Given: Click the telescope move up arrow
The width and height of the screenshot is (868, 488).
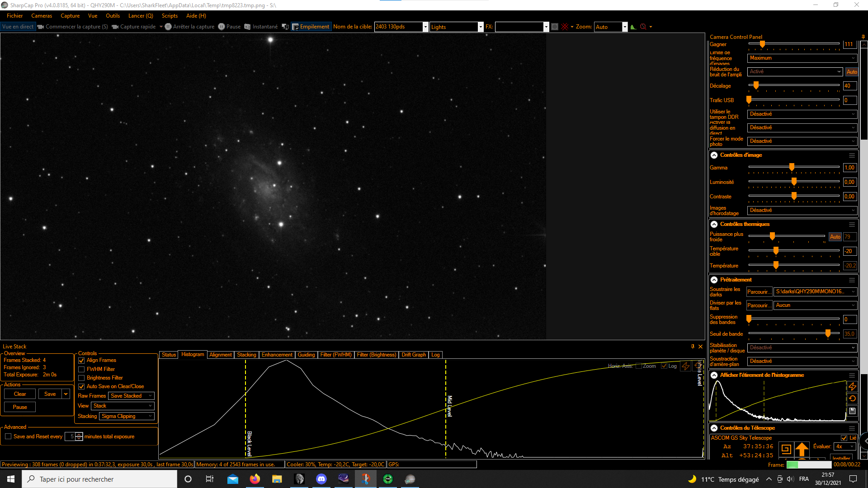Looking at the screenshot, I should [802, 449].
